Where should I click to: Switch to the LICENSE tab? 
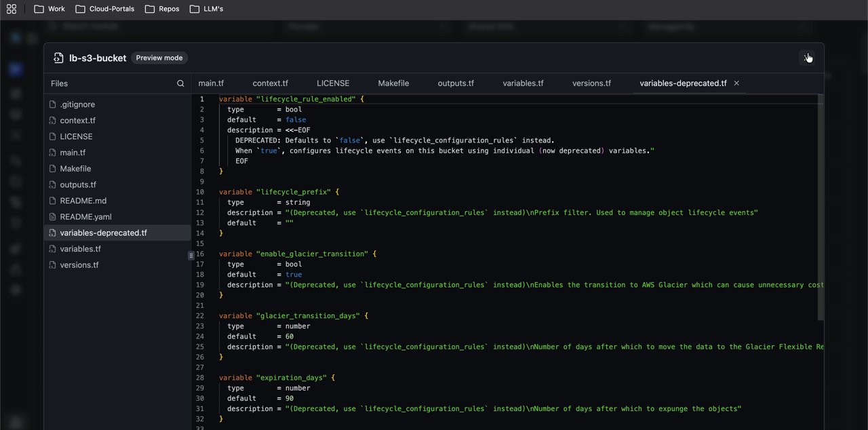click(x=333, y=83)
